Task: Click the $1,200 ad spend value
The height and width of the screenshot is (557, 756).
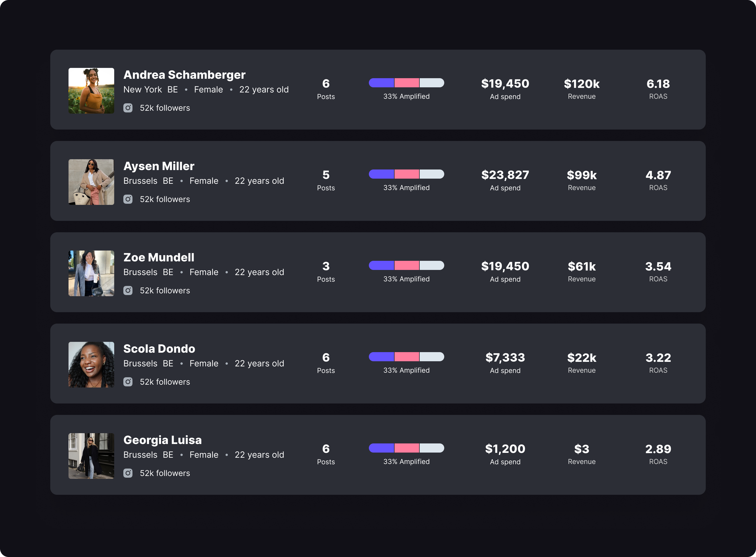Action: (505, 449)
